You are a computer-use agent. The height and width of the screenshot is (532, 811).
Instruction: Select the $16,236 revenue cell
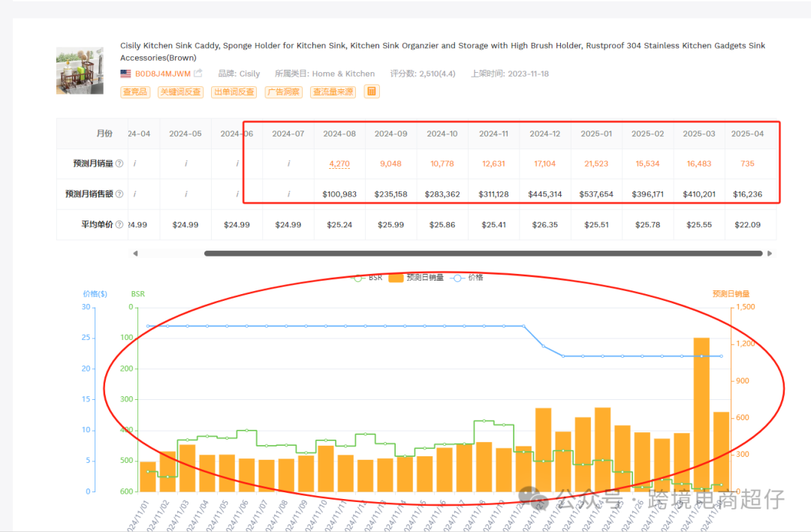click(x=747, y=194)
